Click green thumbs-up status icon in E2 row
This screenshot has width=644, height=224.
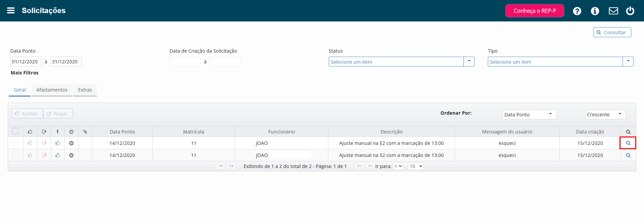(x=58, y=143)
